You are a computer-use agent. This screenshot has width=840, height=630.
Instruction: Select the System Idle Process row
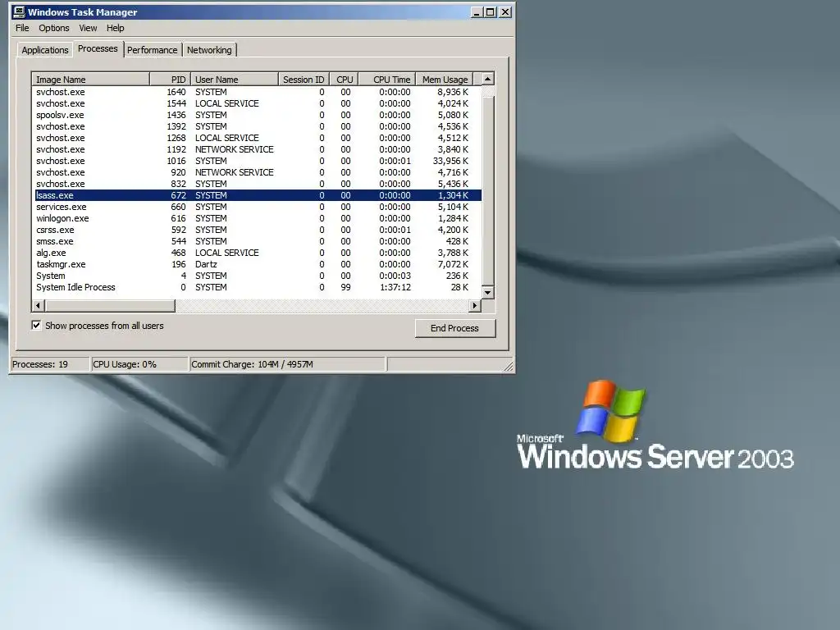pyautogui.click(x=257, y=287)
